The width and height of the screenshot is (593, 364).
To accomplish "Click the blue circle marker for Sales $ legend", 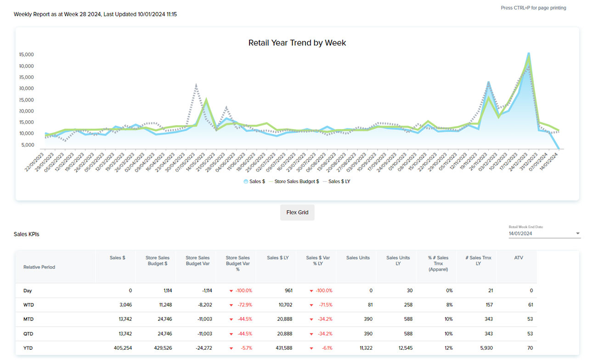I will 246,182.
